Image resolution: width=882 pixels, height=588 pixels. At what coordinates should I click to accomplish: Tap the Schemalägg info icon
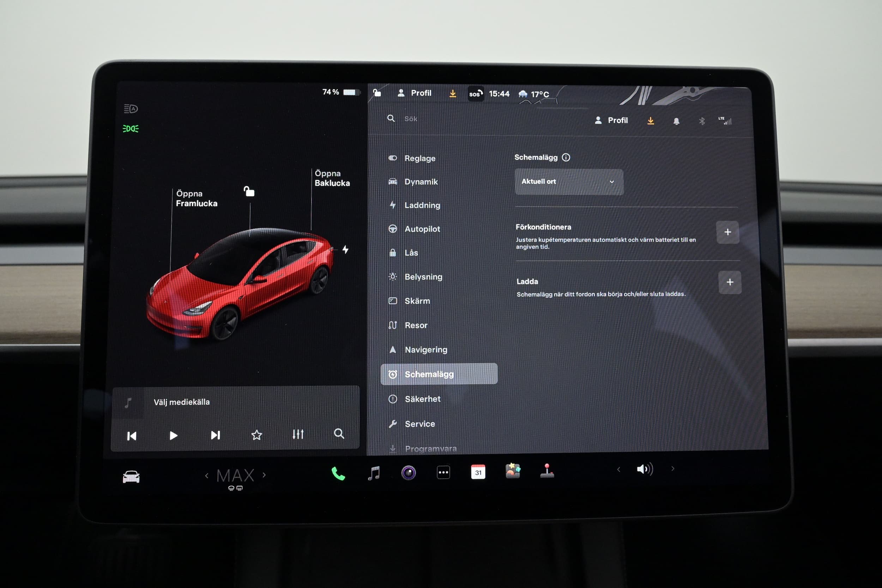pos(566,158)
